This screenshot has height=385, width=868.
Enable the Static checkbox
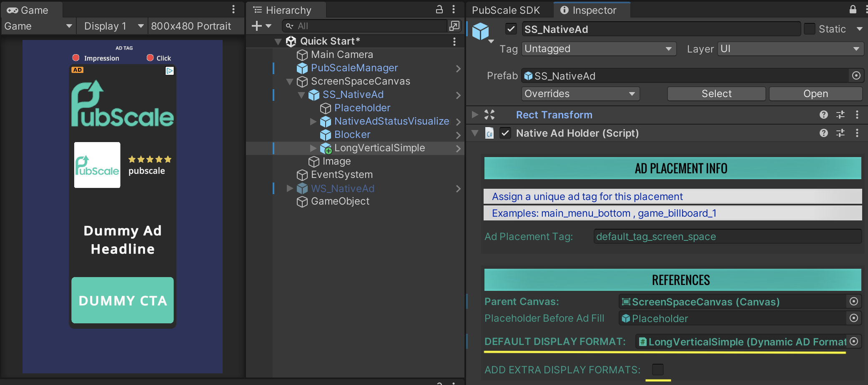809,29
